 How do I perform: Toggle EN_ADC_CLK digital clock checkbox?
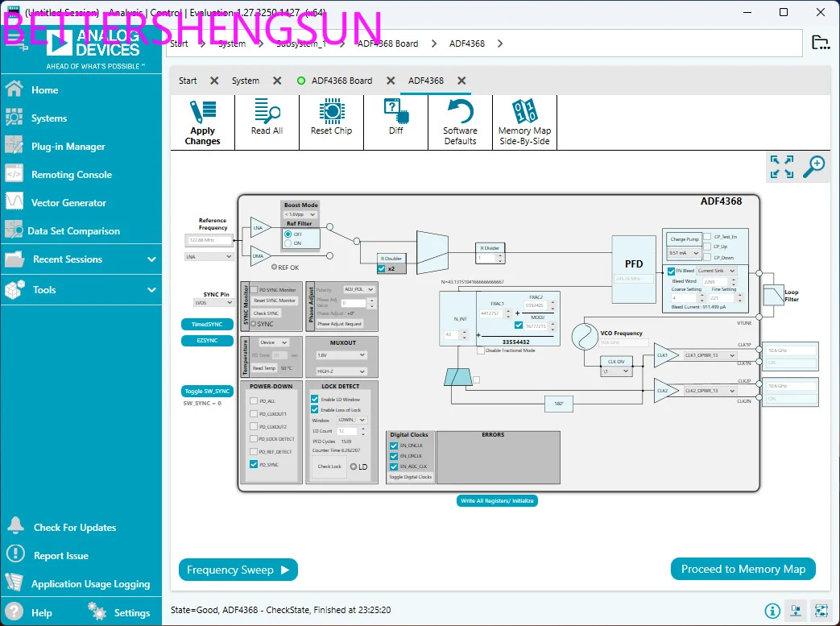pyautogui.click(x=394, y=466)
